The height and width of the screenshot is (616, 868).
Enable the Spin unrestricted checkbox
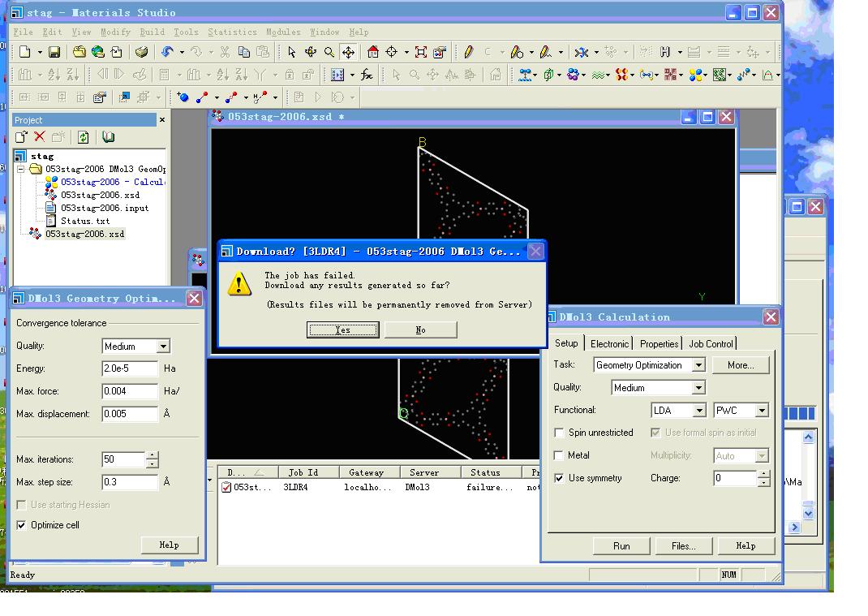point(559,433)
